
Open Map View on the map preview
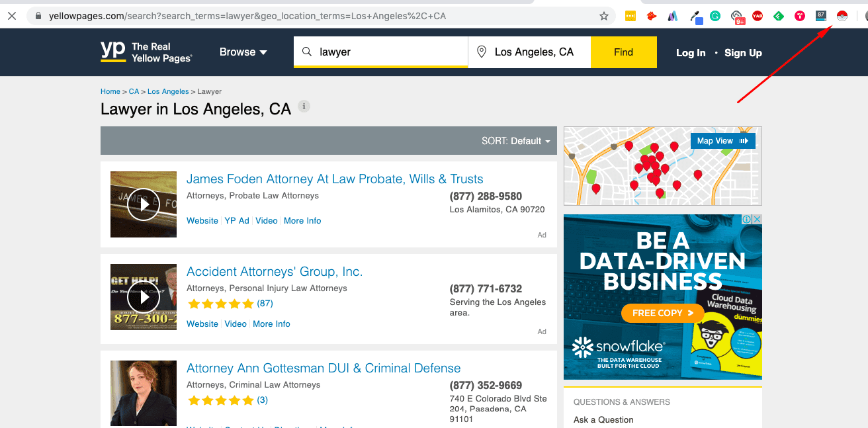click(x=722, y=140)
